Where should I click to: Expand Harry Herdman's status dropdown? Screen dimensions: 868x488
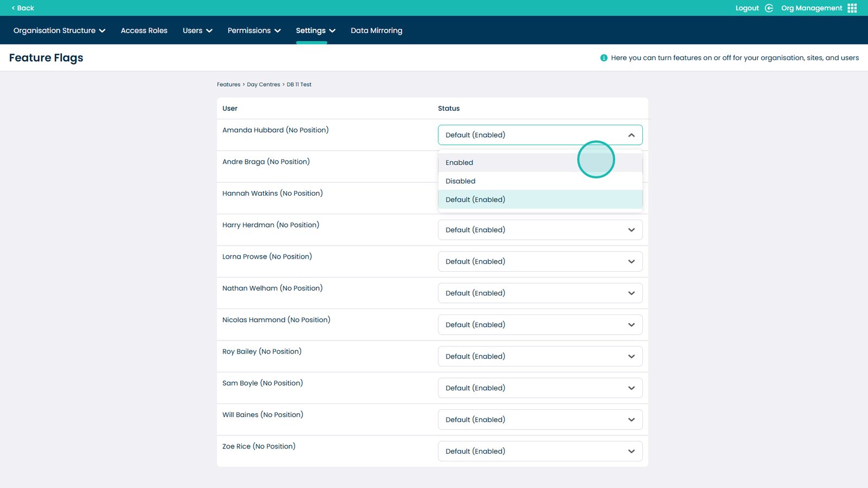[631, 229]
